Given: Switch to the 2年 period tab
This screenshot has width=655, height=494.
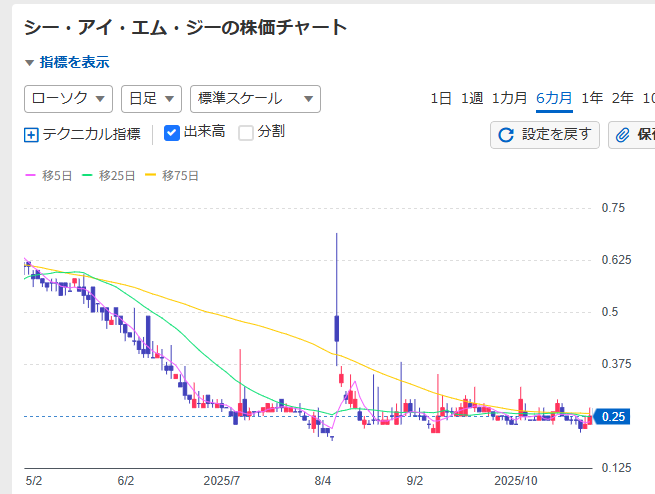Looking at the screenshot, I should [x=623, y=98].
